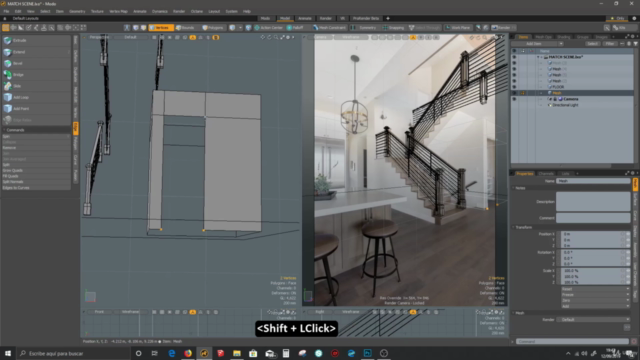Open the Mesh Ops tab

tap(543, 37)
